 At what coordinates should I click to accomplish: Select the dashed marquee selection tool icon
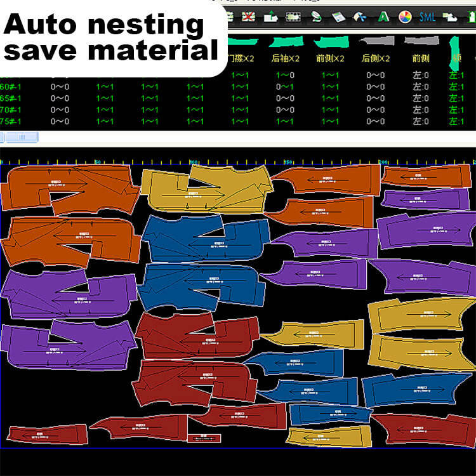(293, 17)
